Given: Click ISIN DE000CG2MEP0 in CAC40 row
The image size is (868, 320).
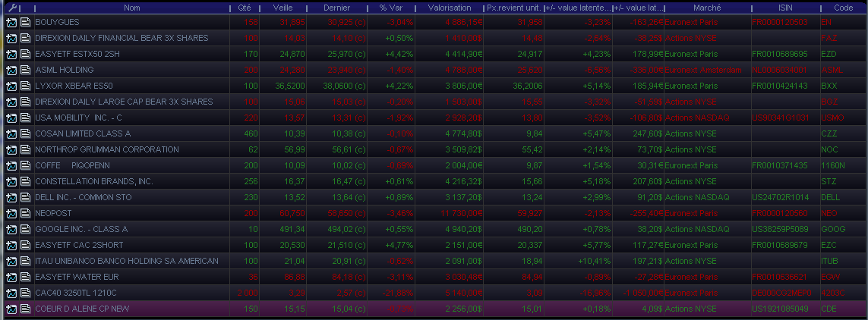Looking at the screenshot, I should [x=781, y=293].
